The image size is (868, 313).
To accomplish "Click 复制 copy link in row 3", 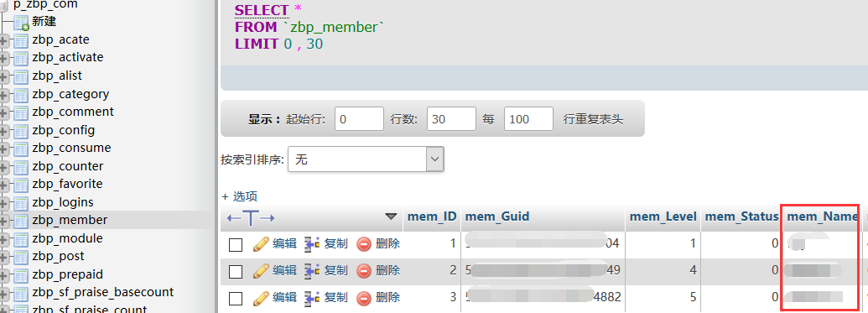I will click(x=336, y=298).
